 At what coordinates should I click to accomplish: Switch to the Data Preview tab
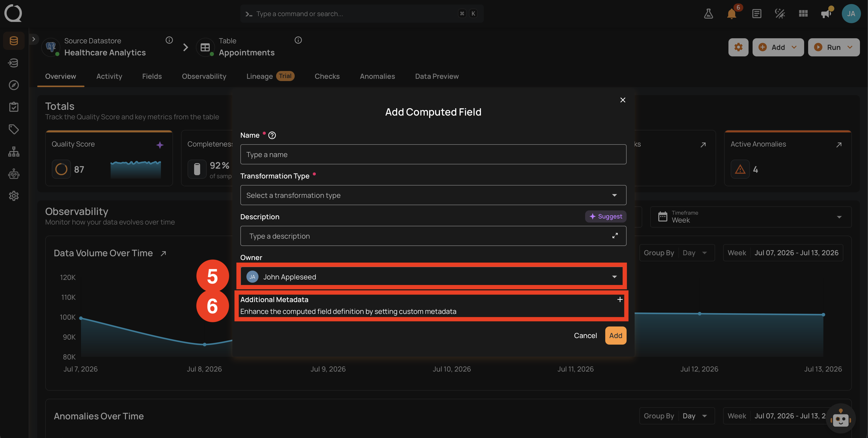(437, 76)
